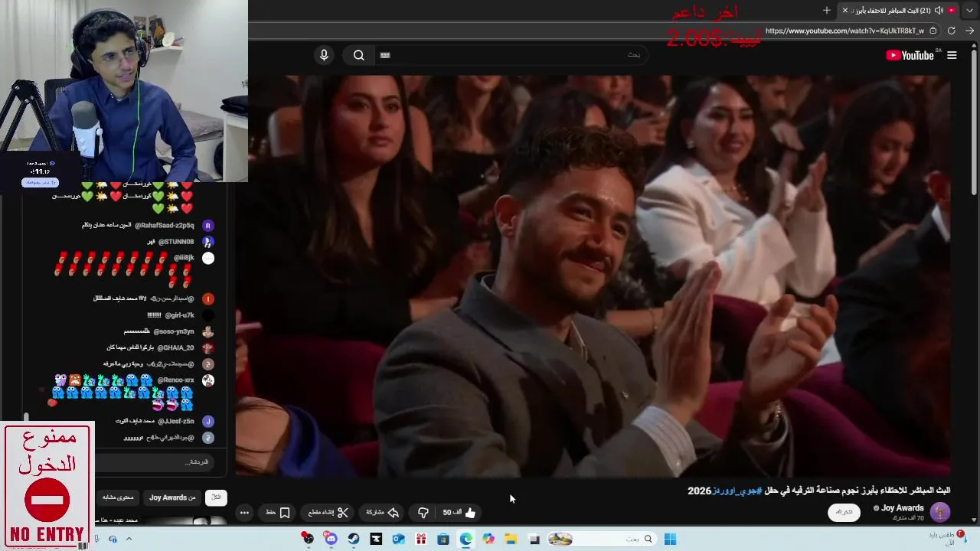The image size is (980, 551).
Task: Subscribe to the Joy Awards channel
Action: [844, 512]
